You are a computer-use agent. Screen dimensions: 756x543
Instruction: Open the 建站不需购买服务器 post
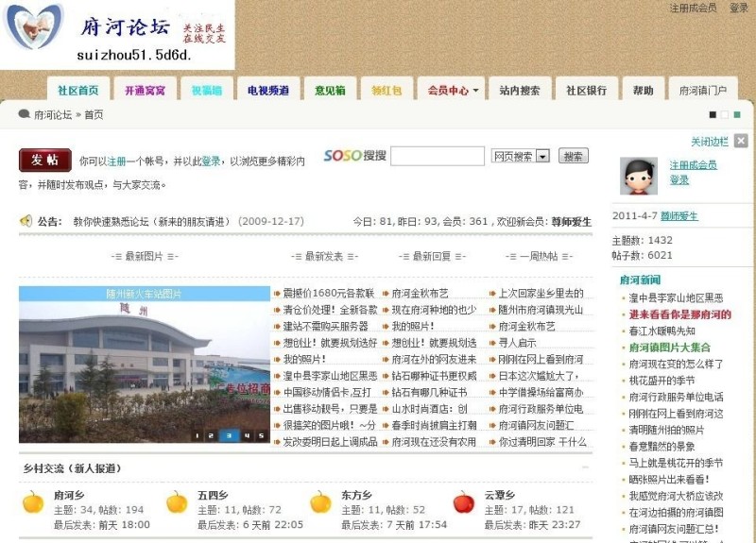click(325, 326)
